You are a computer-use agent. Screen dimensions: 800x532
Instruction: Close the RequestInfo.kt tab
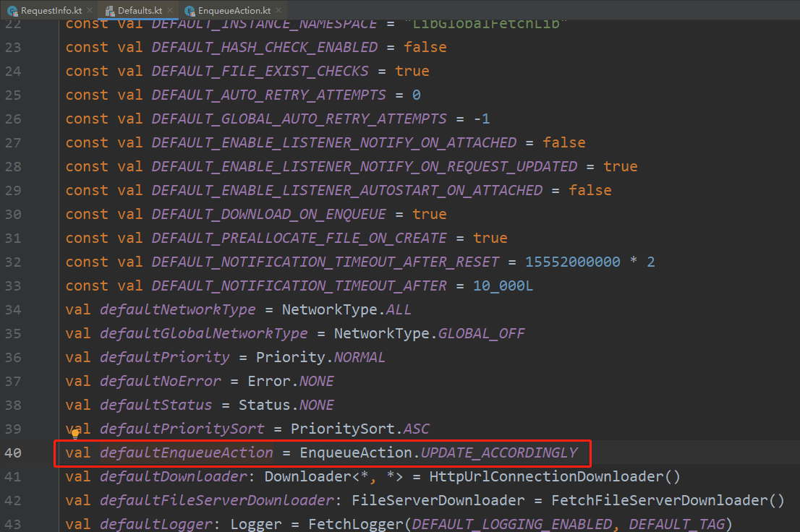[90, 10]
